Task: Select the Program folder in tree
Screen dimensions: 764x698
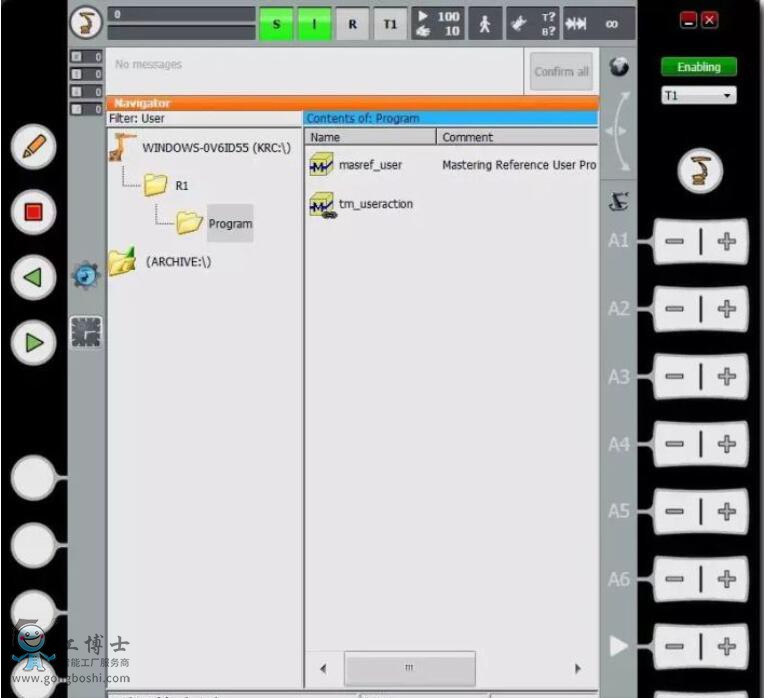Action: tap(229, 224)
